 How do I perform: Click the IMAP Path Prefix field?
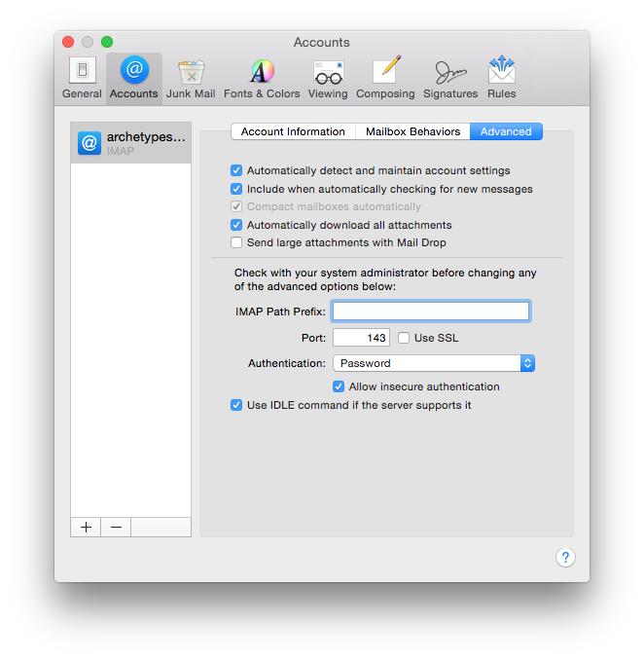tap(431, 312)
